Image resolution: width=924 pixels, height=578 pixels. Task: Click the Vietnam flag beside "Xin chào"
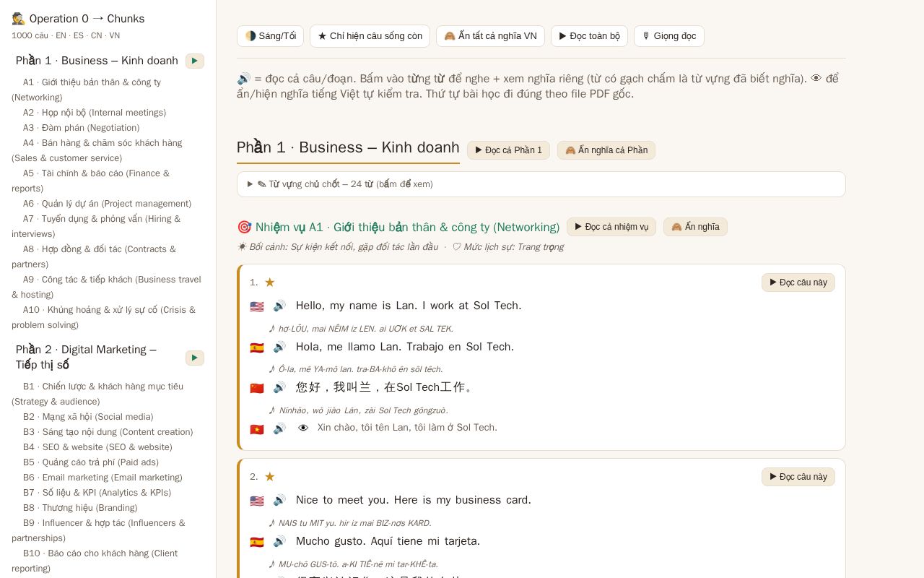coord(257,429)
